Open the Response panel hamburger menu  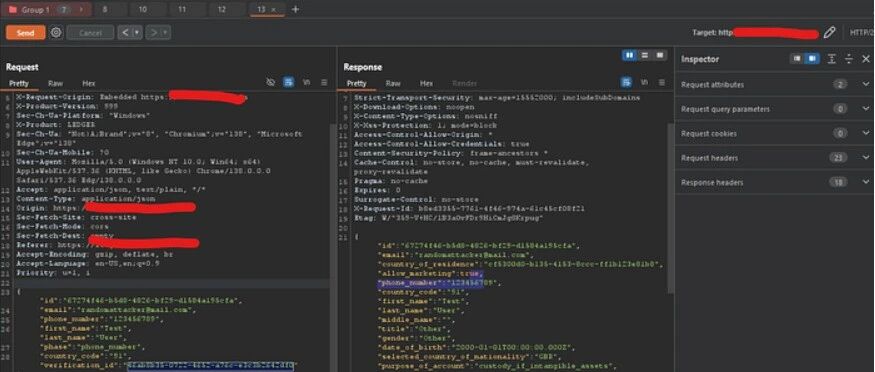[662, 83]
